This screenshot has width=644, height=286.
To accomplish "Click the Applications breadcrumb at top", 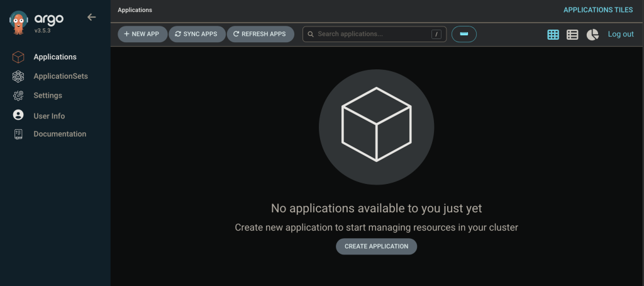I will point(135,10).
